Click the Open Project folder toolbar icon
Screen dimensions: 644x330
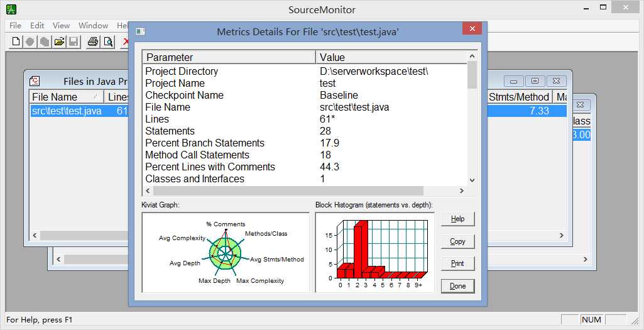(59, 41)
